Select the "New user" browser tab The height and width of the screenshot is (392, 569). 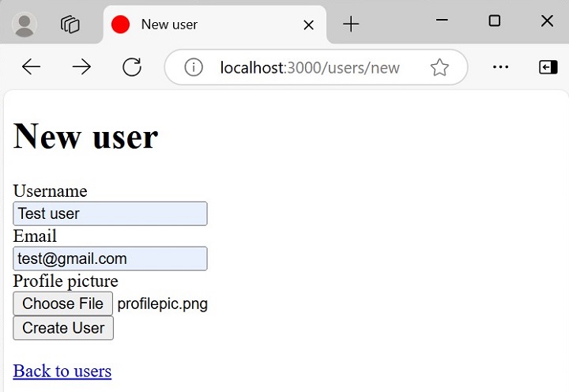[205, 24]
